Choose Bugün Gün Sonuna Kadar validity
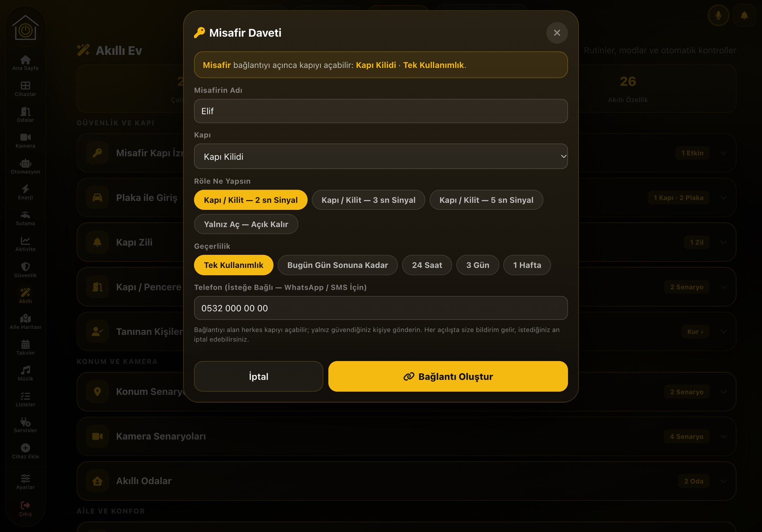Screen dimensions: 762x532 click(x=338, y=265)
